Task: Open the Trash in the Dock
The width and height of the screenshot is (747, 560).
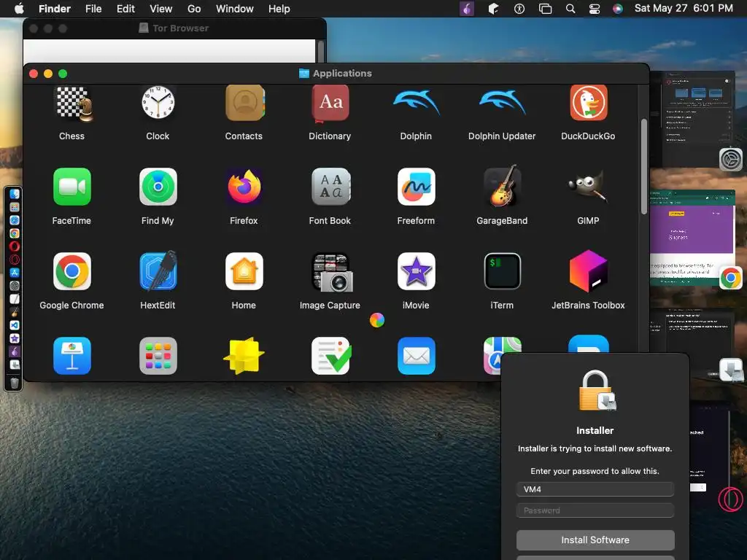Action: [x=15, y=383]
